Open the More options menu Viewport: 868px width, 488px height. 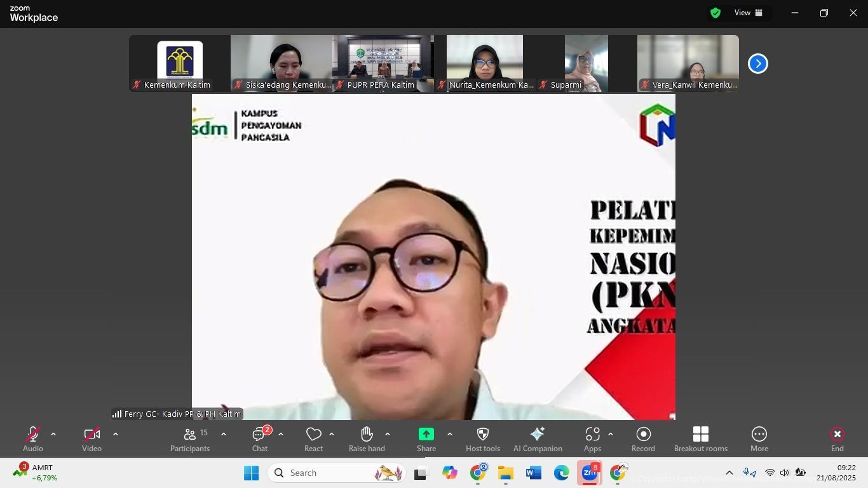click(x=759, y=439)
